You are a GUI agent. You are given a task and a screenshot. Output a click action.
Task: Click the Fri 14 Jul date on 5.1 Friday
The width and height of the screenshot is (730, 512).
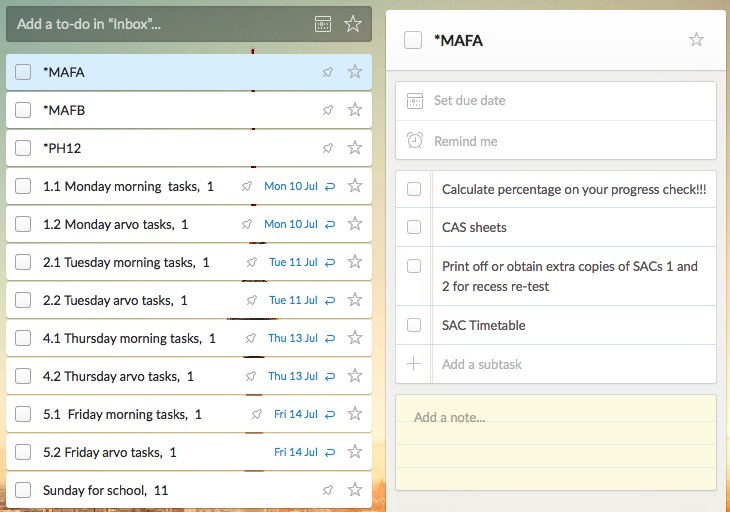click(296, 414)
